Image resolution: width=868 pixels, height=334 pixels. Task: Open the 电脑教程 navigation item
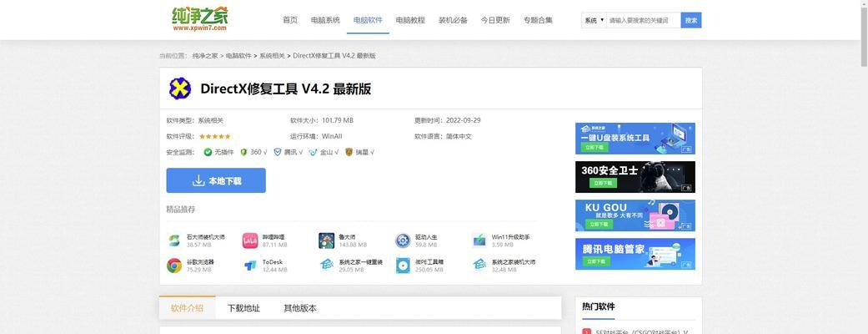point(410,20)
